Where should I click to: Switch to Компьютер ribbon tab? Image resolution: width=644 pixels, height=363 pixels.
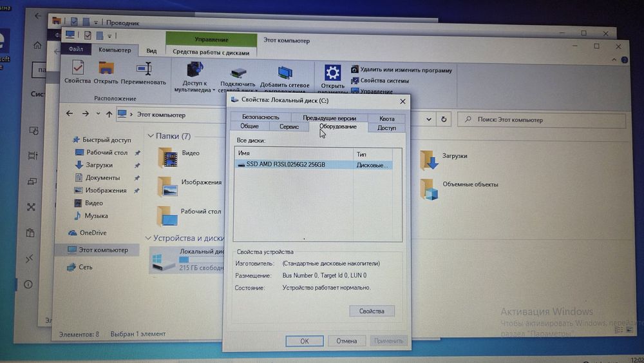[115, 50]
